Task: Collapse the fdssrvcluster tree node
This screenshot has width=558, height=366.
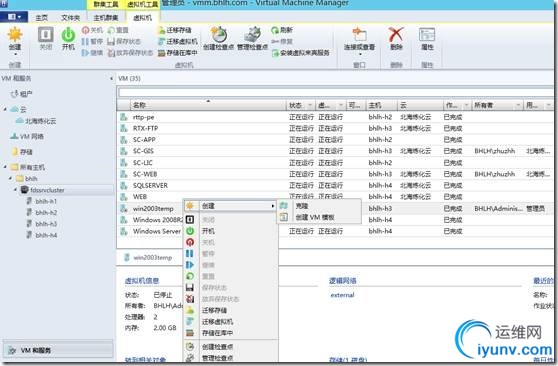Action: point(15,189)
